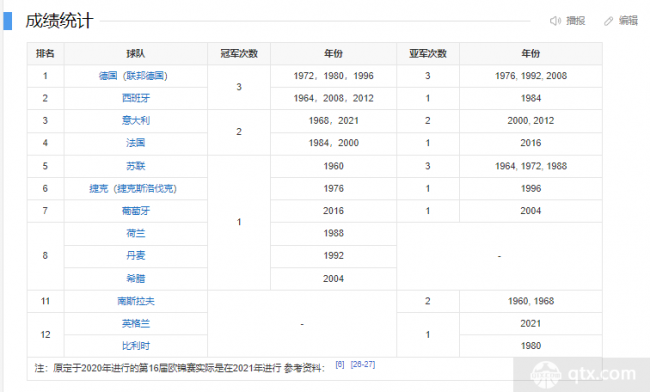Open the 意大利 team link

pyautogui.click(x=136, y=121)
